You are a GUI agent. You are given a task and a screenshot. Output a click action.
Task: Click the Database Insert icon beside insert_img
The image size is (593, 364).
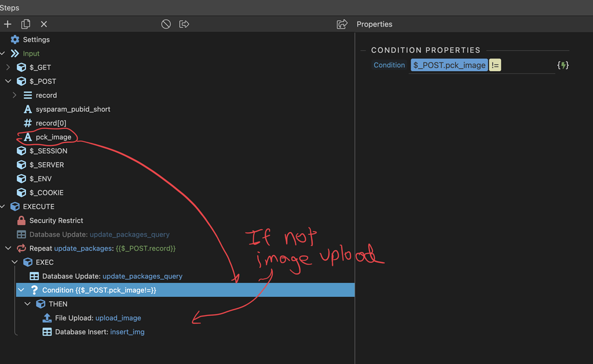tap(47, 332)
